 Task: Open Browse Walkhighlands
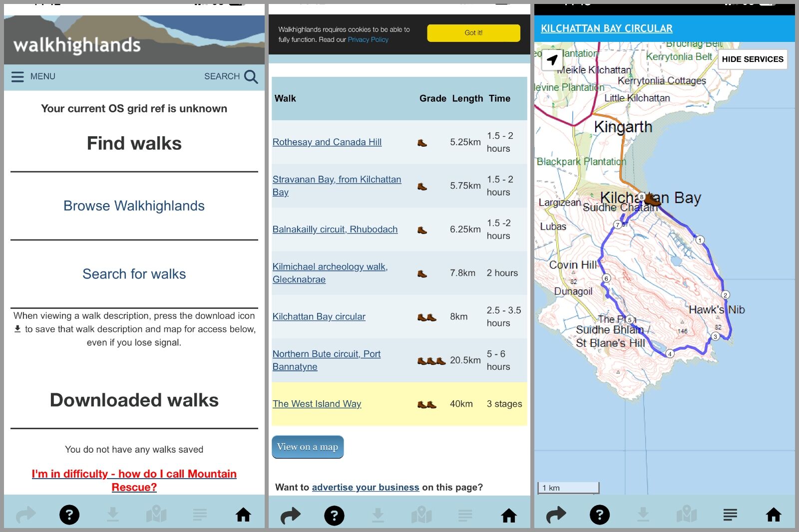point(134,206)
